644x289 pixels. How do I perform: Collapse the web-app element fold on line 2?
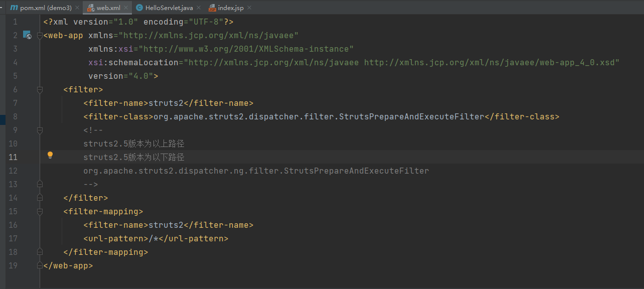coord(40,35)
